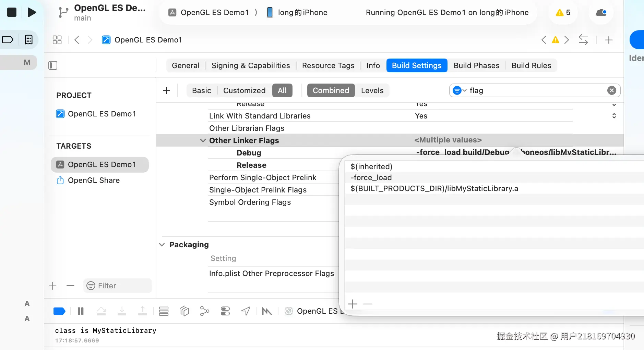Open the General tab

point(186,65)
